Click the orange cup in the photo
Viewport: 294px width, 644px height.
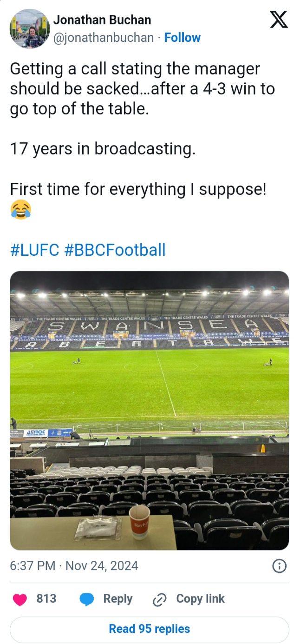(x=139, y=522)
